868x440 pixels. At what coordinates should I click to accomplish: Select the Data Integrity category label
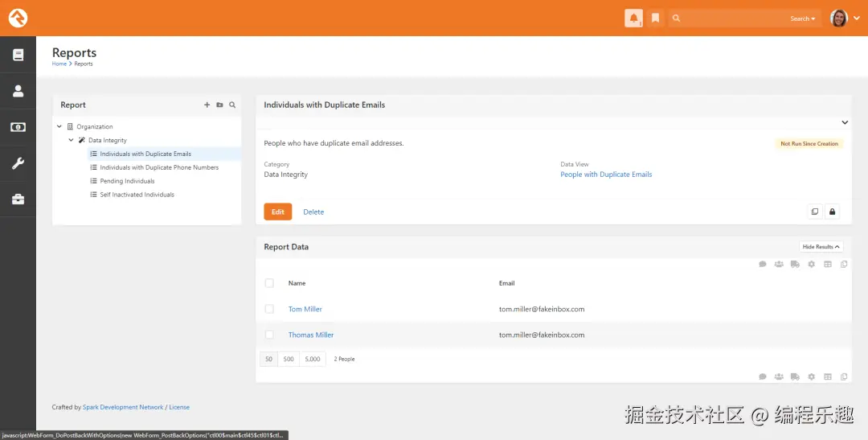(108, 140)
